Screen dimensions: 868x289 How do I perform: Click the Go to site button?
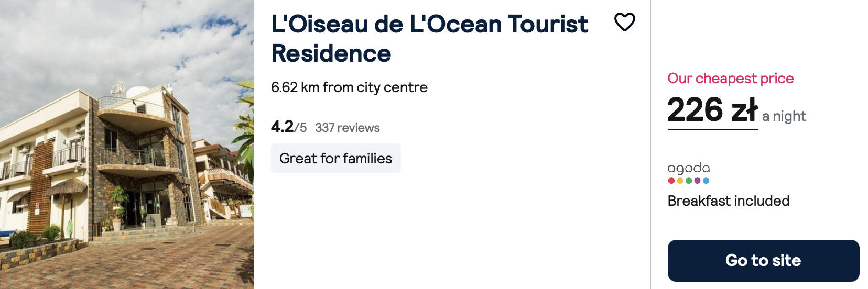[763, 261]
